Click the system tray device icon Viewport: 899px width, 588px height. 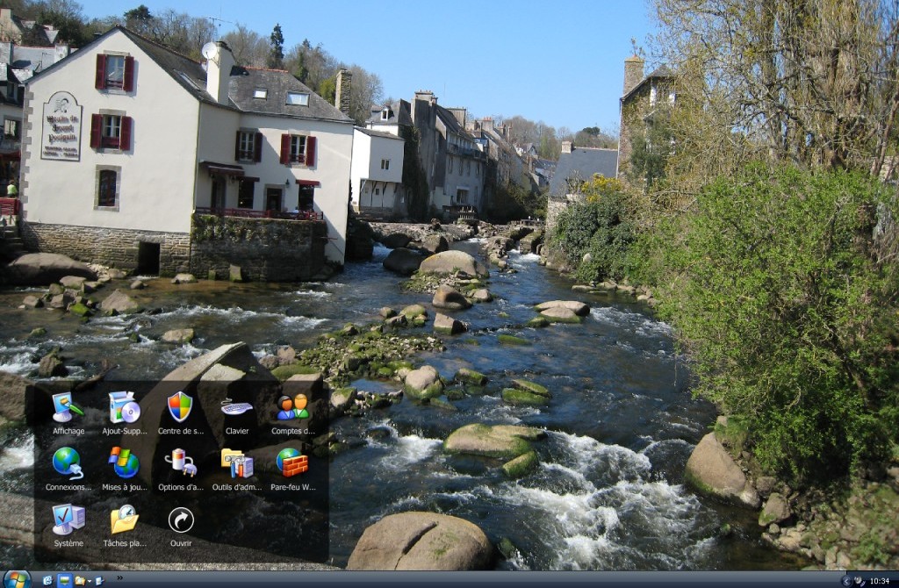[859, 581]
